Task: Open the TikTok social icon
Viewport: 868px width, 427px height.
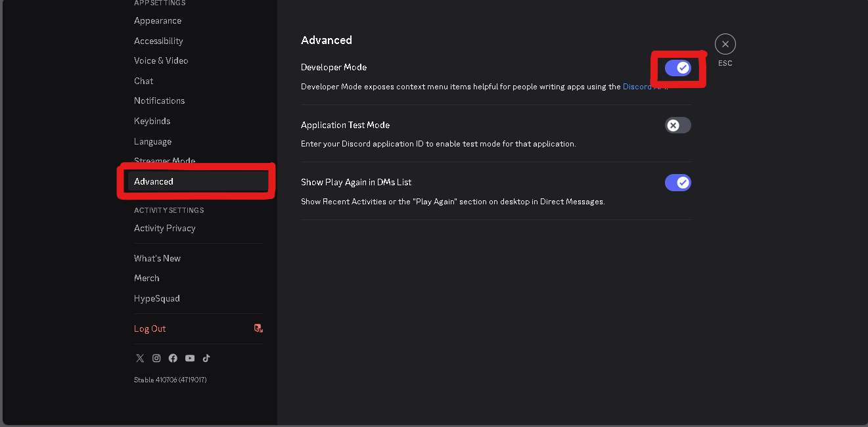Action: [x=206, y=358]
